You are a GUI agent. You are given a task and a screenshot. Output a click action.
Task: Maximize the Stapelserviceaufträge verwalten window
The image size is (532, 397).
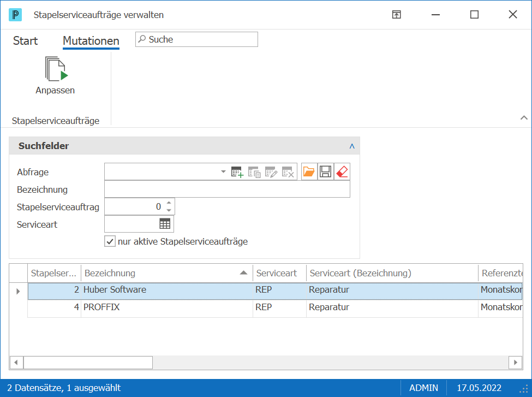474,15
